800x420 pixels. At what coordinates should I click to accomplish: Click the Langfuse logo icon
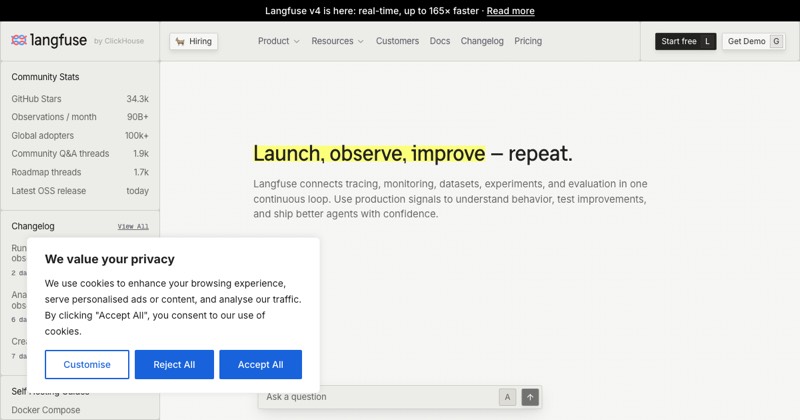coord(19,40)
